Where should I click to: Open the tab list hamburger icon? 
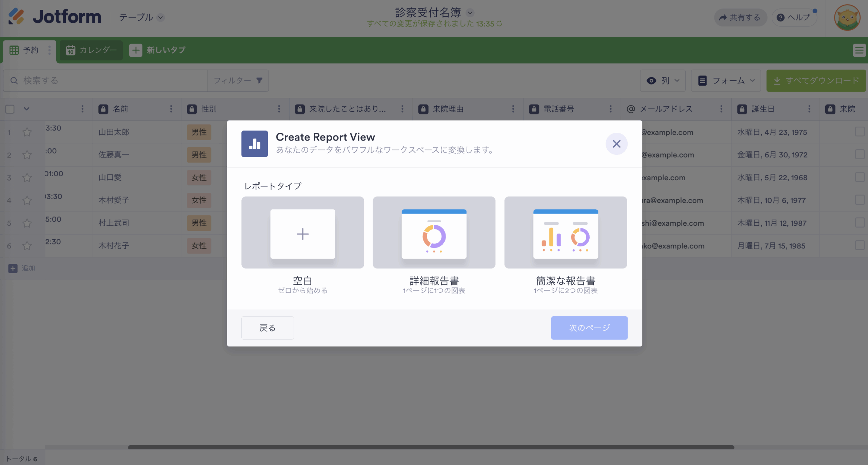coord(859,50)
